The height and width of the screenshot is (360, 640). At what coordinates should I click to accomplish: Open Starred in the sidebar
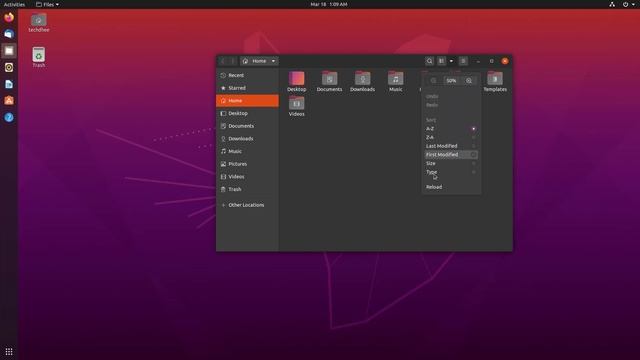click(x=247, y=88)
